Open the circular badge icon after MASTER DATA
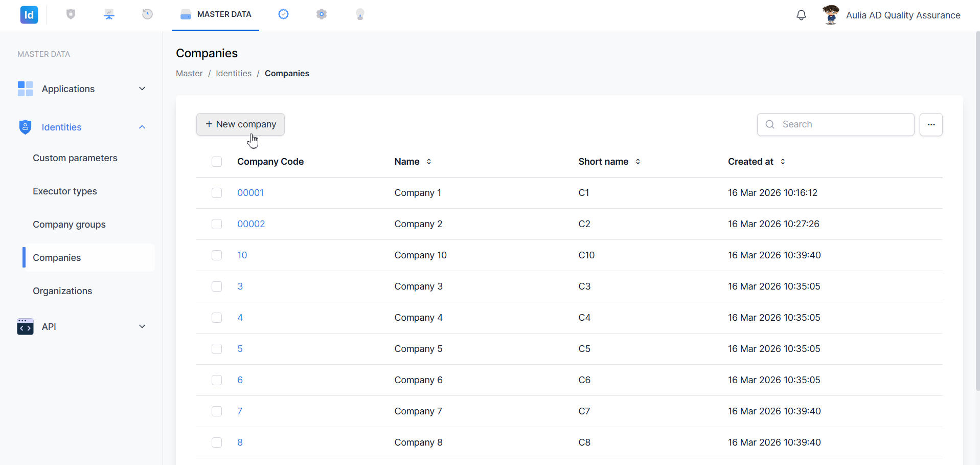980x465 pixels. [283, 14]
